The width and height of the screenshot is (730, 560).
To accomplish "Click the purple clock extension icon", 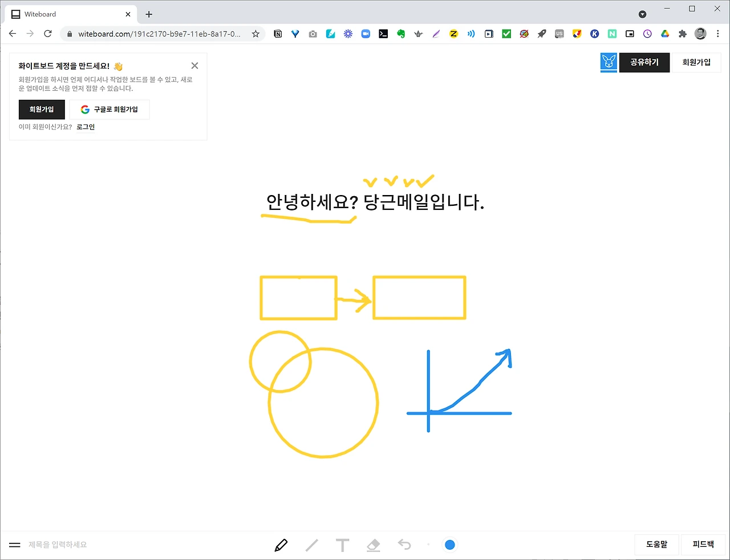I will pyautogui.click(x=647, y=34).
